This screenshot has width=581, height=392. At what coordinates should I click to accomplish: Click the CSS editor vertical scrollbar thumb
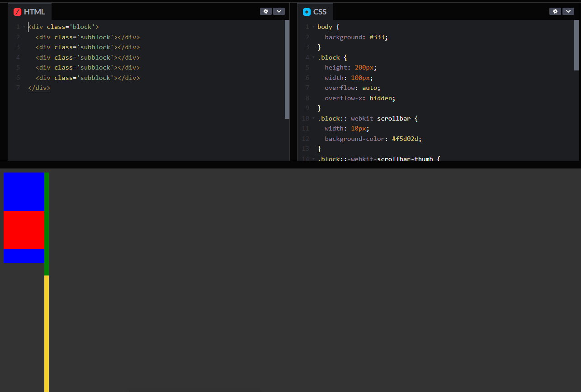pyautogui.click(x=576, y=45)
